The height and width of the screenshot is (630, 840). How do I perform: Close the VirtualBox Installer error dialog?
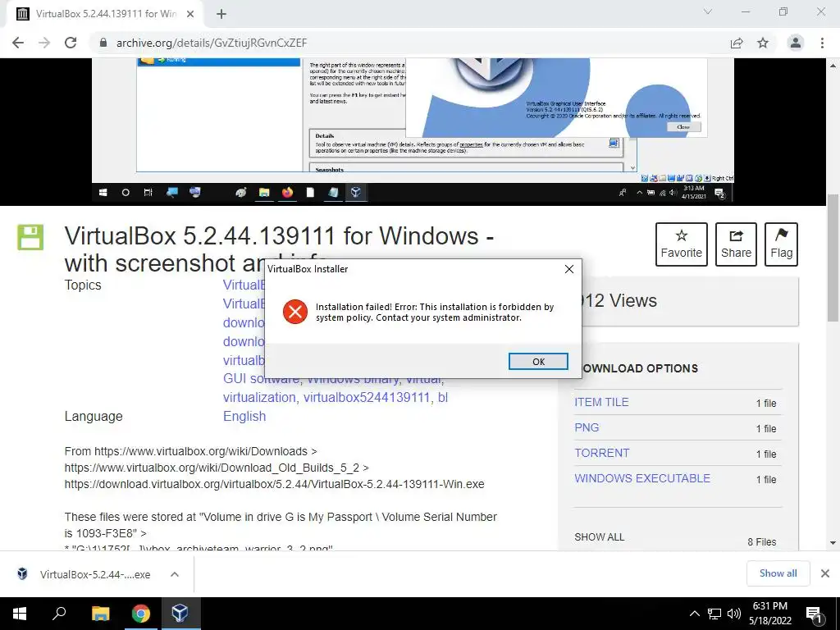(x=569, y=269)
